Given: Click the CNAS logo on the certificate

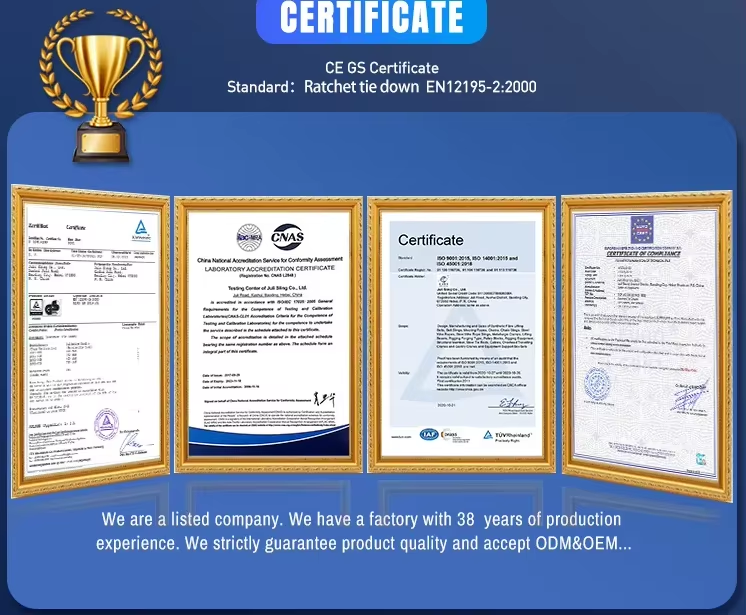Looking at the screenshot, I should coord(287,237).
